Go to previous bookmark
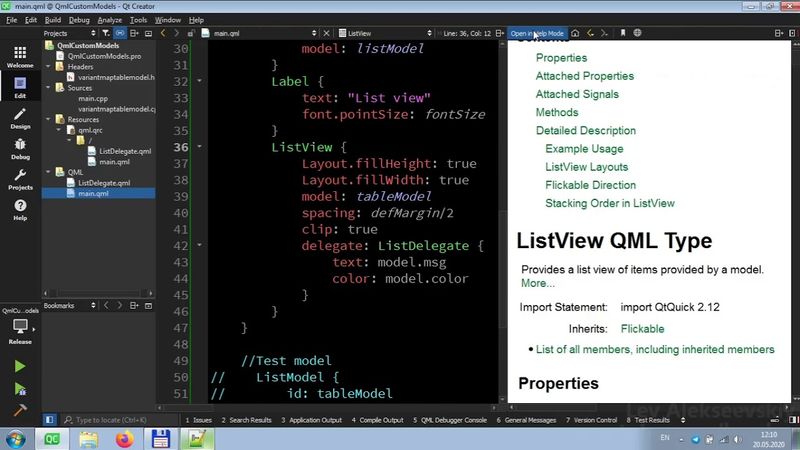This screenshot has width=800, height=450. (x=106, y=306)
